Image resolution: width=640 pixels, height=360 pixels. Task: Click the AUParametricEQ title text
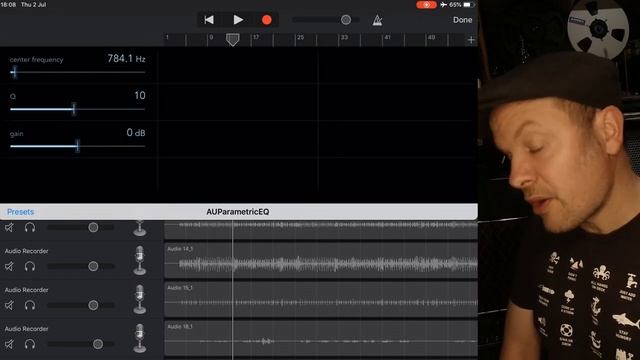coord(238,212)
